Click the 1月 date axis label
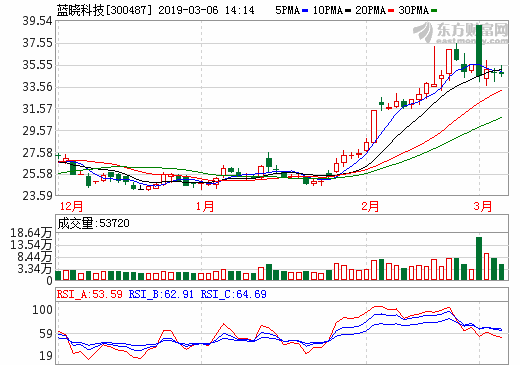Viewport: 520px width, 365px height. pyautogui.click(x=205, y=206)
